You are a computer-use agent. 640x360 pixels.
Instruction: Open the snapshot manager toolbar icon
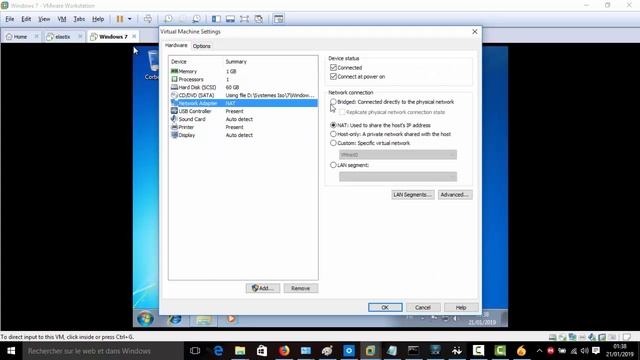[x=196, y=19]
